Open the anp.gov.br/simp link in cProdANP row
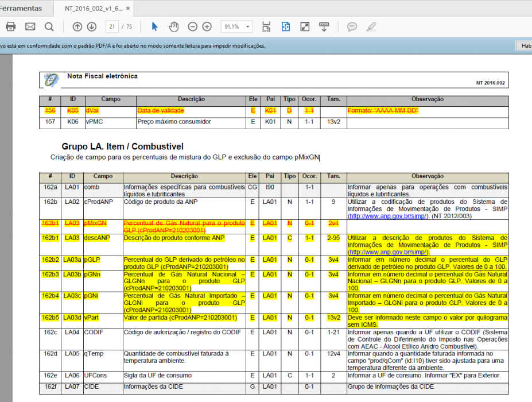The height and width of the screenshot is (402, 532). pyautogui.click(x=388, y=216)
